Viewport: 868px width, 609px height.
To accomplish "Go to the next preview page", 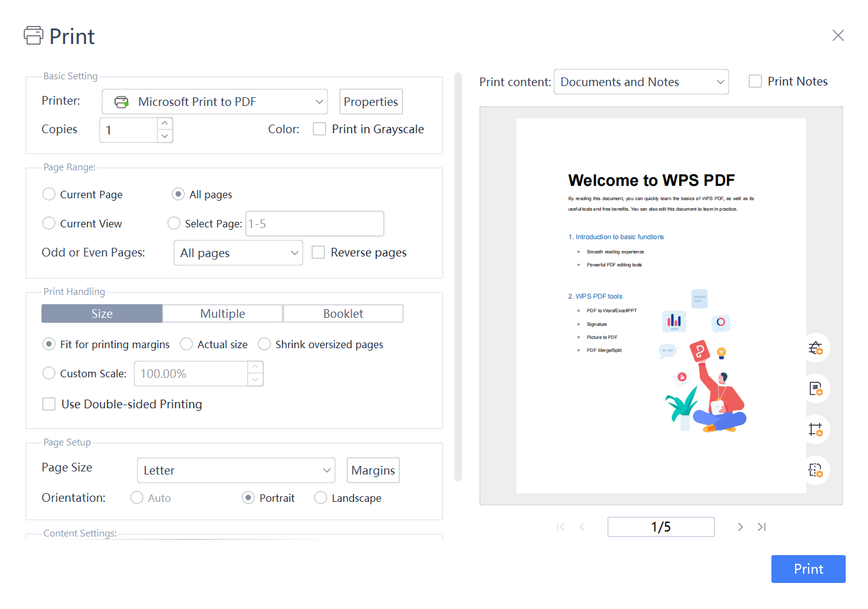I will pyautogui.click(x=740, y=527).
